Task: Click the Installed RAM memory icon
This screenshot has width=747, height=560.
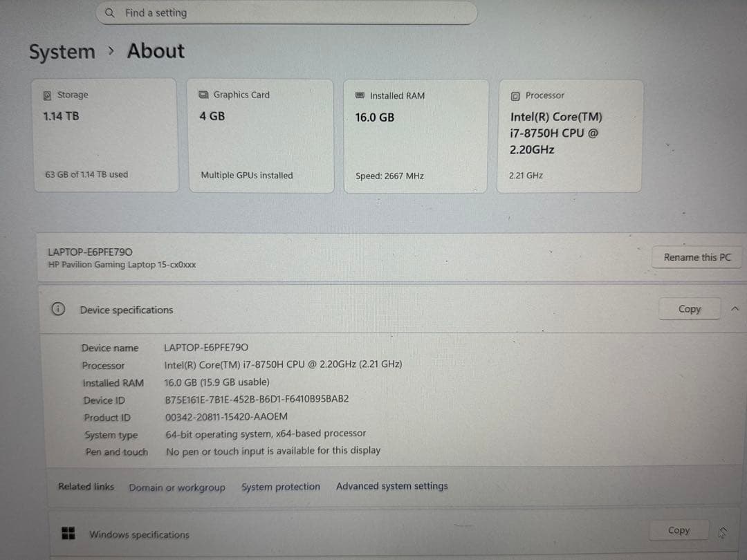Action: [x=358, y=95]
